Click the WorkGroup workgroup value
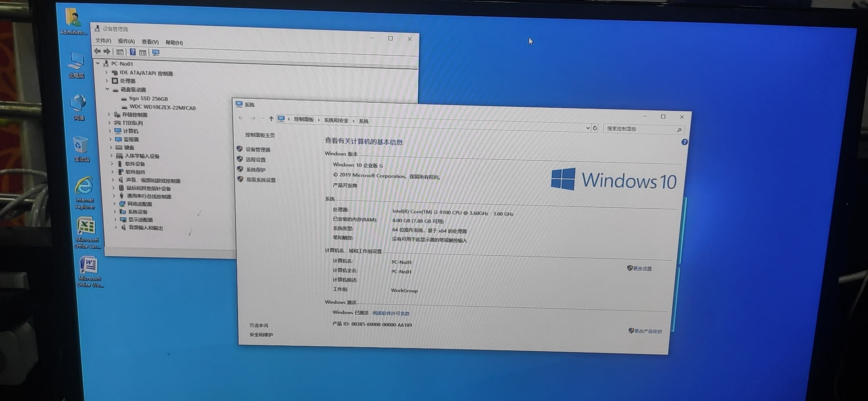The image size is (868, 401). [x=404, y=291]
